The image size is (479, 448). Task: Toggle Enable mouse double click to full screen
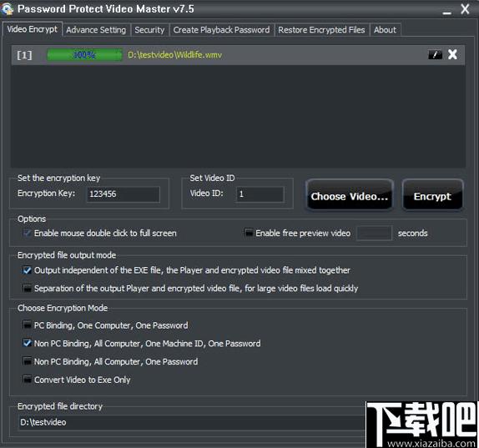[28, 234]
